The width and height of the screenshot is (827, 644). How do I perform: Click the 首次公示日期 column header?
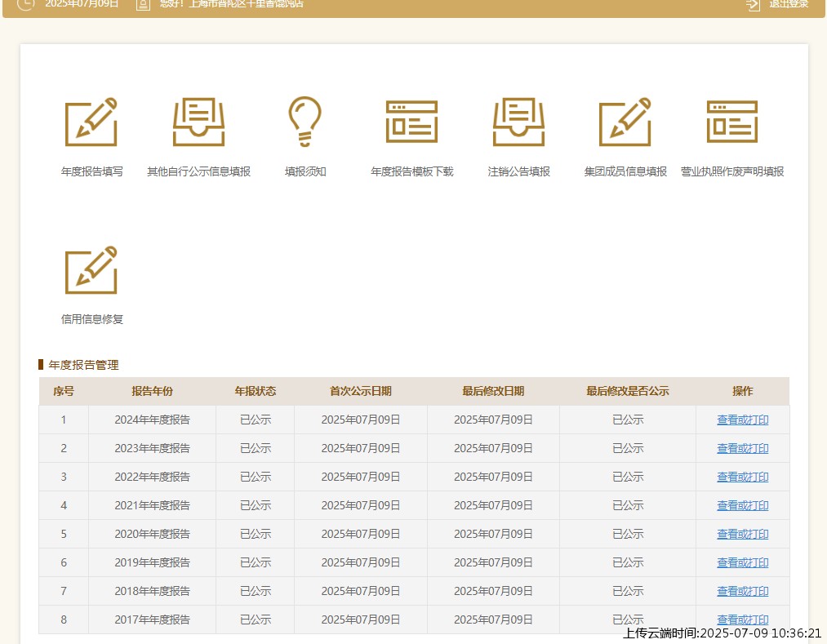[361, 391]
